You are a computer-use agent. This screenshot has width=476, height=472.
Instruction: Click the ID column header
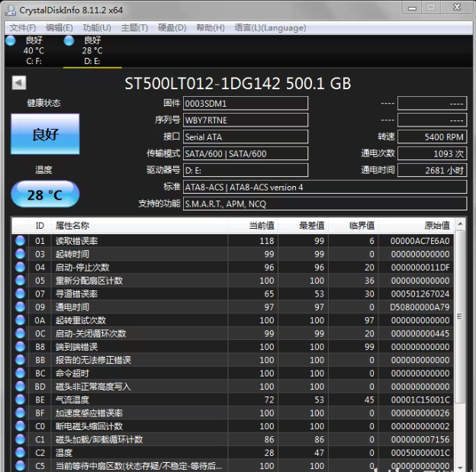coord(40,226)
